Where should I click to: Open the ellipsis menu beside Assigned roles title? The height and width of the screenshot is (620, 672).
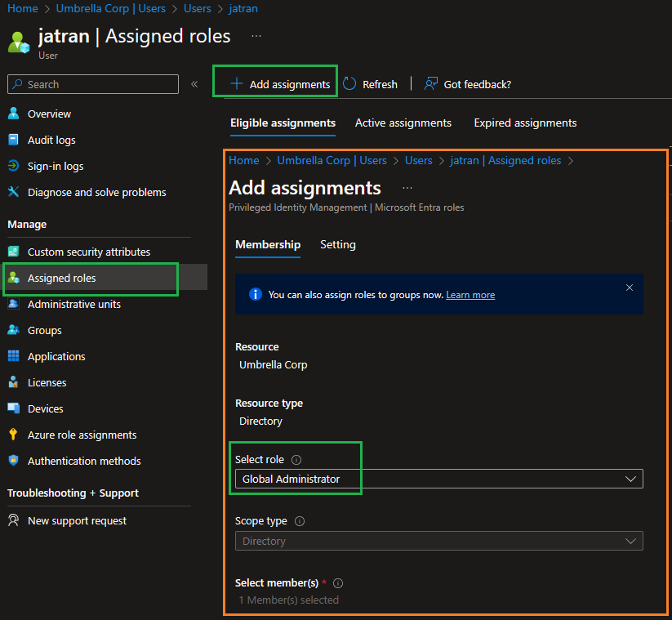[256, 36]
